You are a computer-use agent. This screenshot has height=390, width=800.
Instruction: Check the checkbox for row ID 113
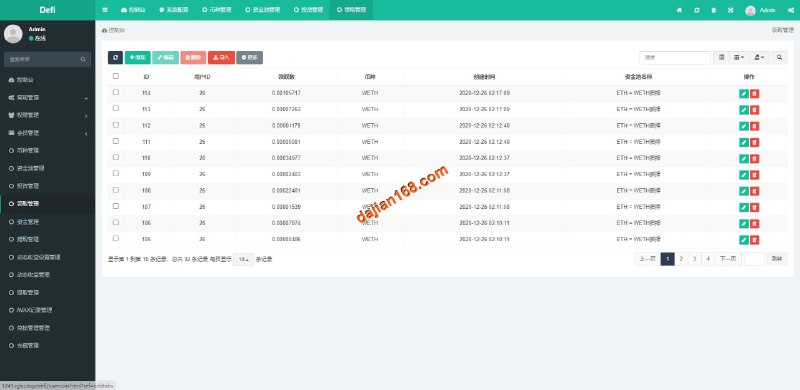116,108
